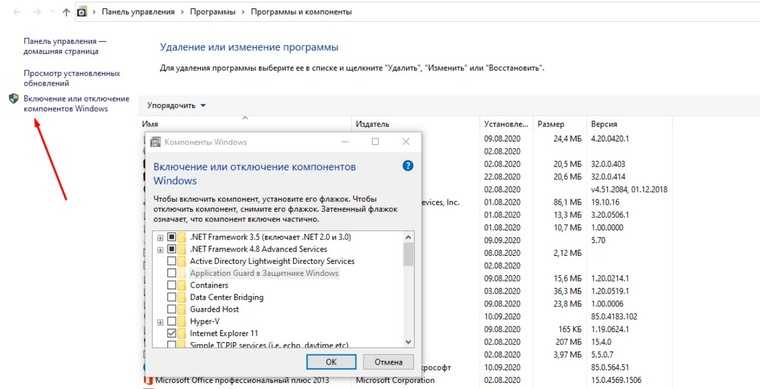The image size is (760, 389).
Task: Open Просмотр установленных обновлений link
Action: 72,78
